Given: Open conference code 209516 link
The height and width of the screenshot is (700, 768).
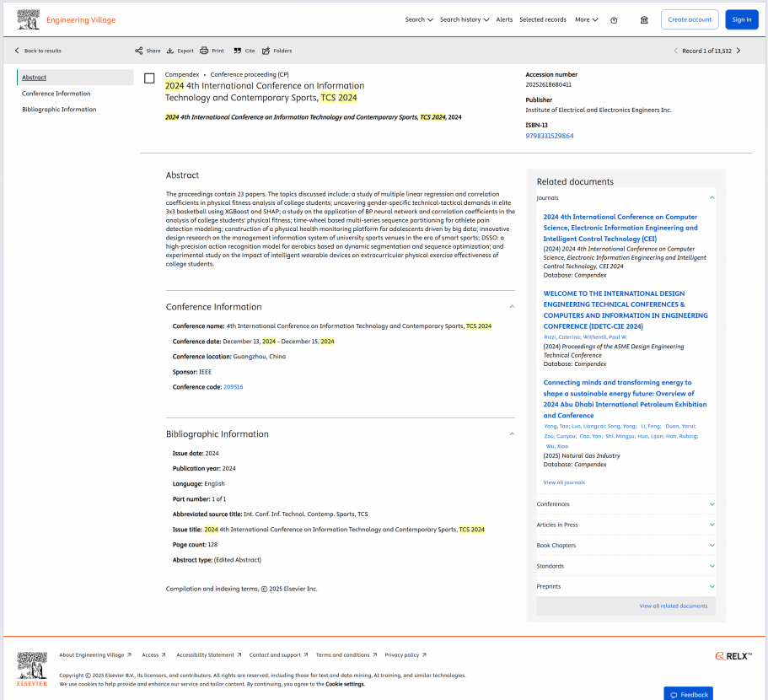Looking at the screenshot, I should coord(234,387).
